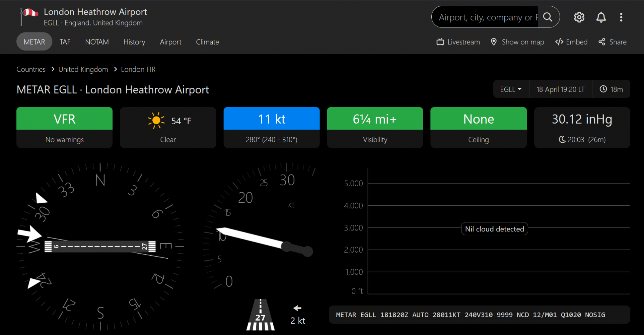The height and width of the screenshot is (335, 644).
Task: Open the London FIR breadcrumb link
Action: click(138, 69)
